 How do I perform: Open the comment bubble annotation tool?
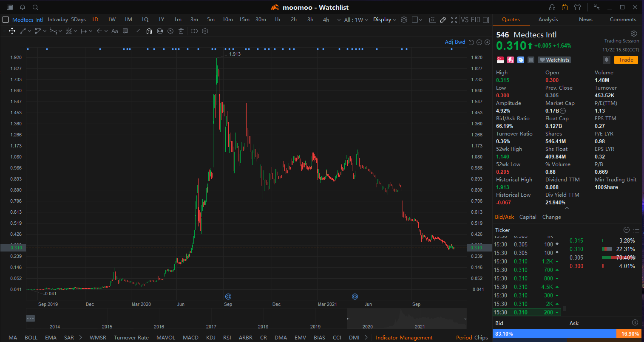point(125,31)
